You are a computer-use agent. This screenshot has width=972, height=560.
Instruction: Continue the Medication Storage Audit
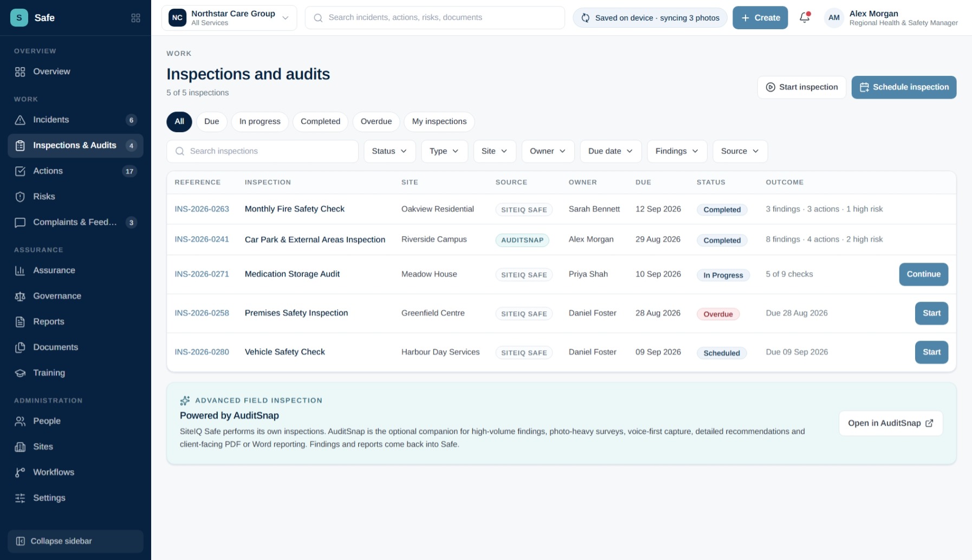(x=923, y=274)
